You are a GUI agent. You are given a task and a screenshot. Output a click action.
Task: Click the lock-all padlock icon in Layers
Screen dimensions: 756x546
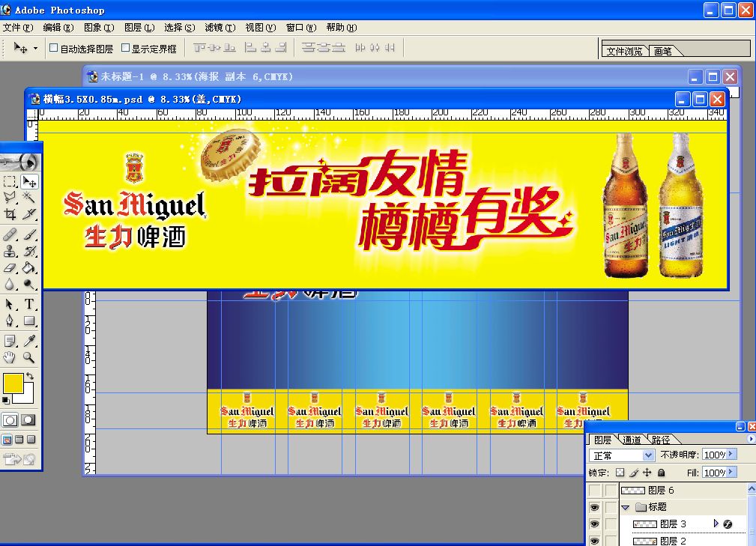(661, 473)
